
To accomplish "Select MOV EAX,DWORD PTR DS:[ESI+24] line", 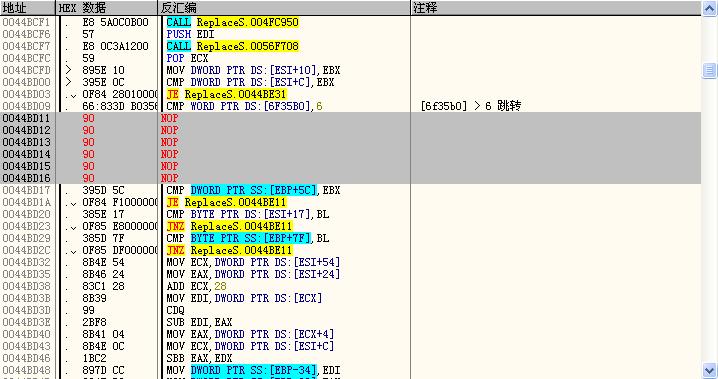I will click(253, 274).
